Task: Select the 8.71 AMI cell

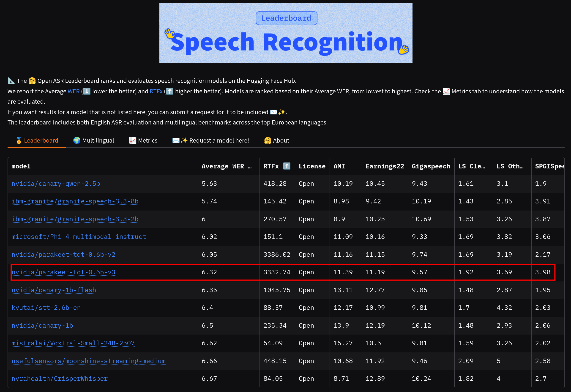Action: [346, 379]
